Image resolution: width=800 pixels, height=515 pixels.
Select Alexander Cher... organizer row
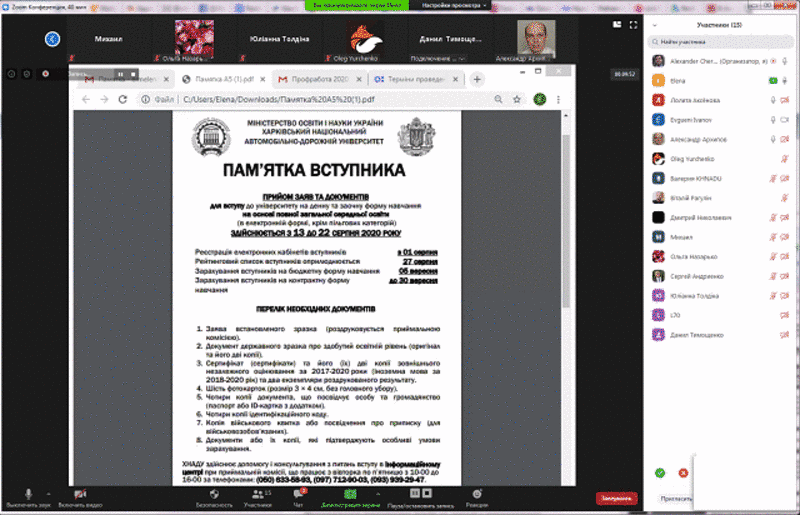pos(720,61)
